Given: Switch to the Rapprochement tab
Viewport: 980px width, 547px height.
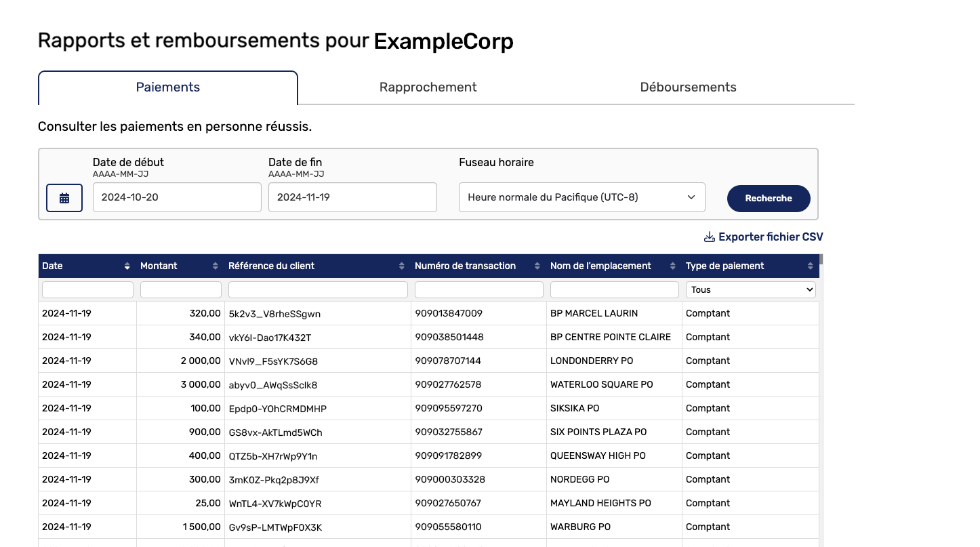Looking at the screenshot, I should [x=428, y=87].
